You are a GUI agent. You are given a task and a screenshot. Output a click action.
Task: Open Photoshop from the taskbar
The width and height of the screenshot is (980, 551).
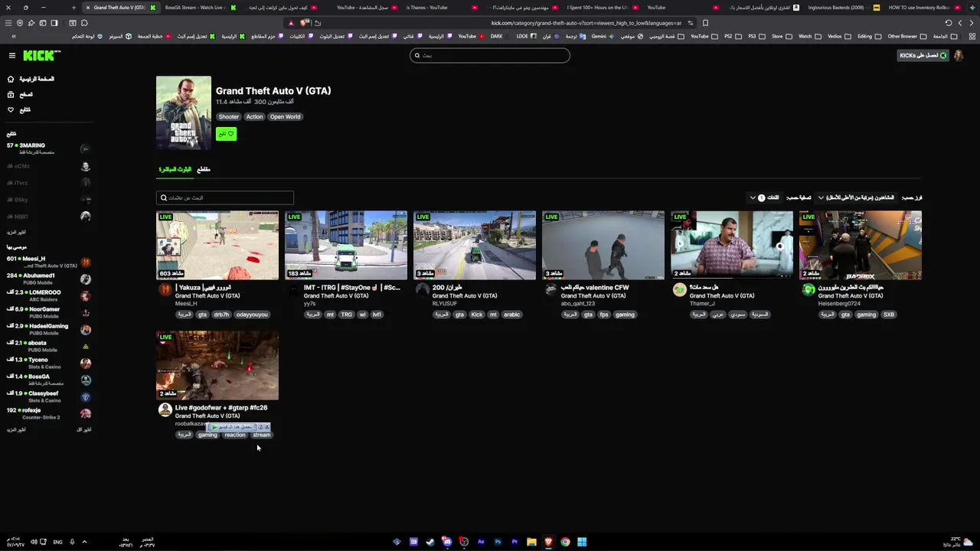click(x=498, y=542)
